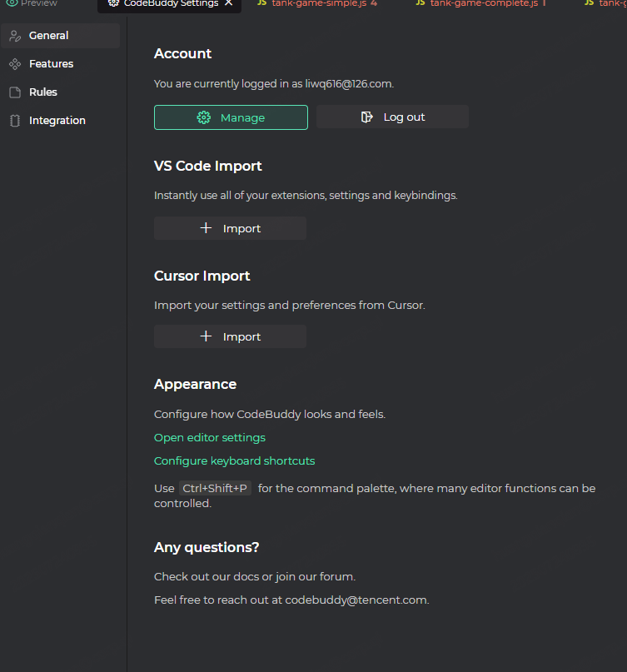Click the JS icon on tank-game-simple.js tab
Viewport: 627px width, 672px height.
(x=261, y=3)
